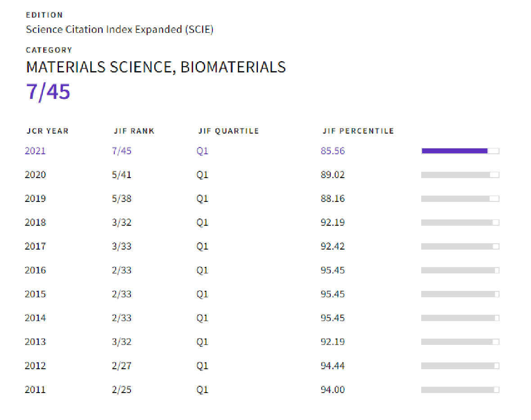Click the 94.00 percentile for 2011
531x420 pixels.
coord(333,389)
